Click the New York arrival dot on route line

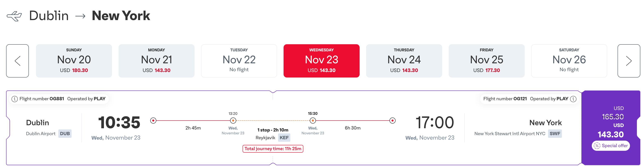click(393, 121)
